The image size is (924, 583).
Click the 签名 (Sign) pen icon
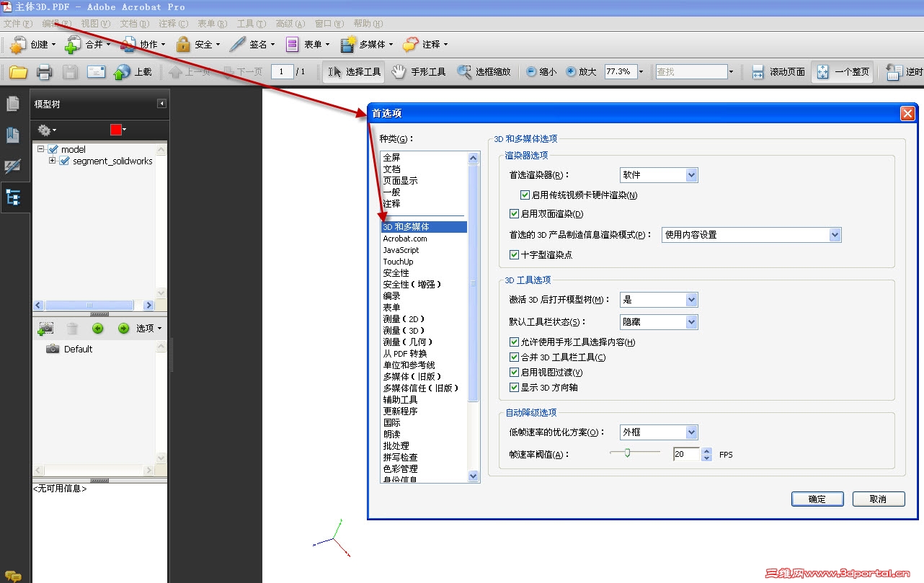(x=238, y=45)
